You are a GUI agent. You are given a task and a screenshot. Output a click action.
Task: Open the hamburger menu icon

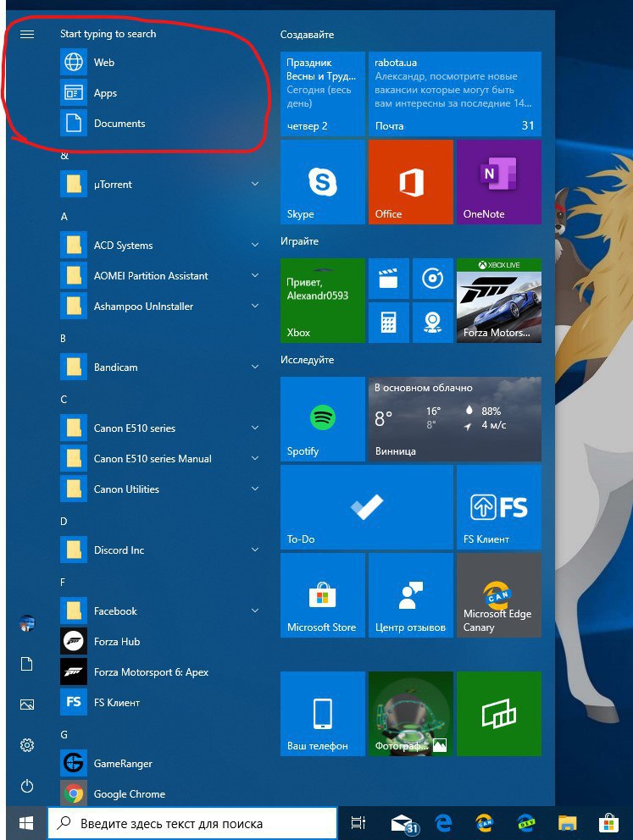pyautogui.click(x=27, y=34)
